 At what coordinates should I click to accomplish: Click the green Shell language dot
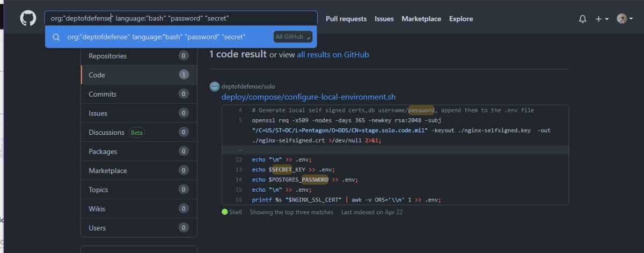pos(225,212)
